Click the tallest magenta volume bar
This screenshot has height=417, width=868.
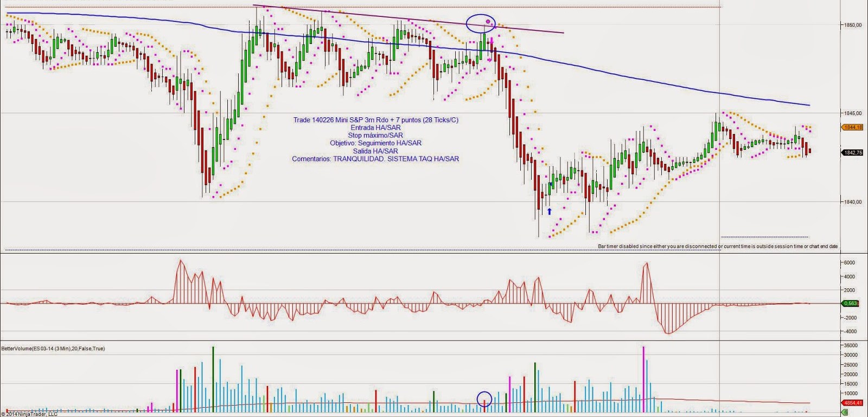643,379
